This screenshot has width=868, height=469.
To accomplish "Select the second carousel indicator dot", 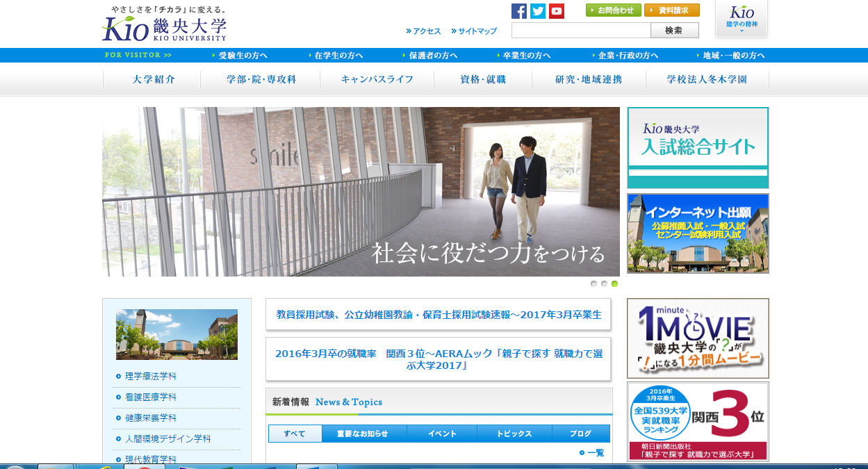I will pos(604,283).
